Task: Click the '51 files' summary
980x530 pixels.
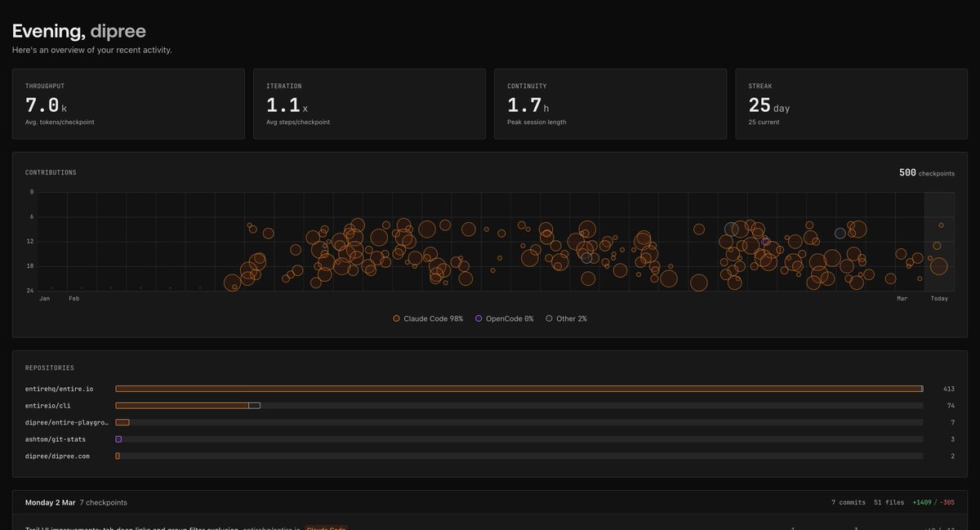Action: pyautogui.click(x=889, y=502)
